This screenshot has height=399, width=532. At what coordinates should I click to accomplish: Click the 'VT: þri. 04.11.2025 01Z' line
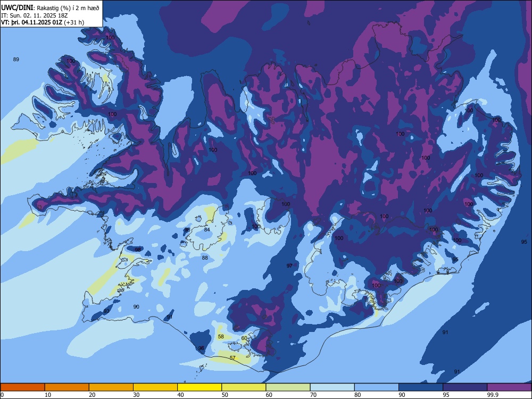pyautogui.click(x=32, y=22)
